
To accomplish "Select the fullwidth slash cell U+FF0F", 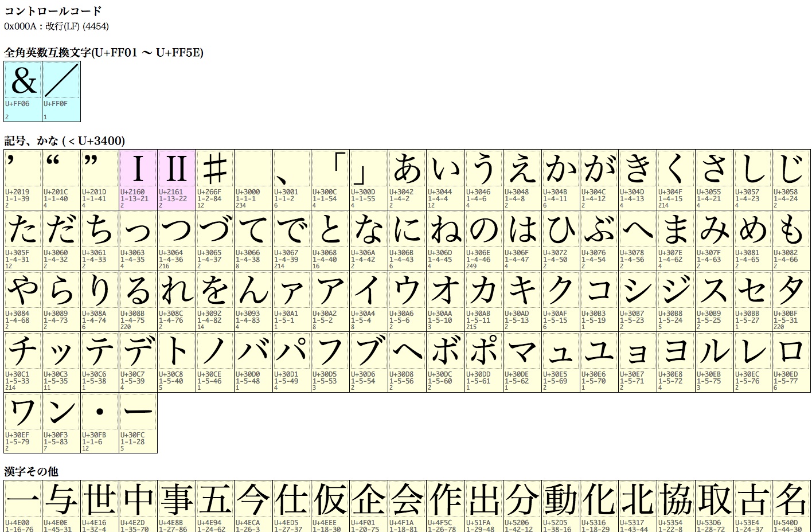I will point(61,91).
